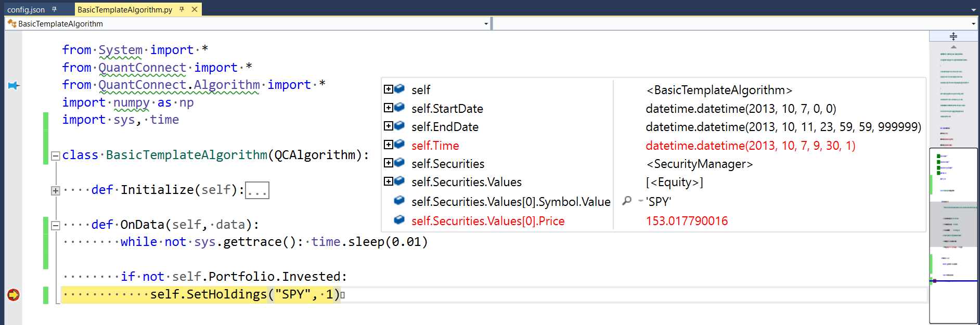The width and height of the screenshot is (980, 325).
Task: Collapse the BasicTemplateAlgorithm class block
Action: [x=55, y=156]
